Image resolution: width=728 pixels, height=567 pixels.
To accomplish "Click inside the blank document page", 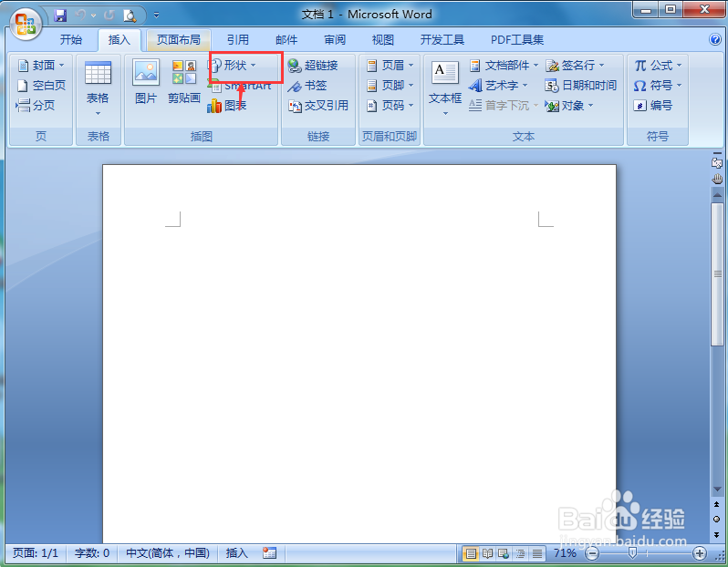I will (359, 354).
